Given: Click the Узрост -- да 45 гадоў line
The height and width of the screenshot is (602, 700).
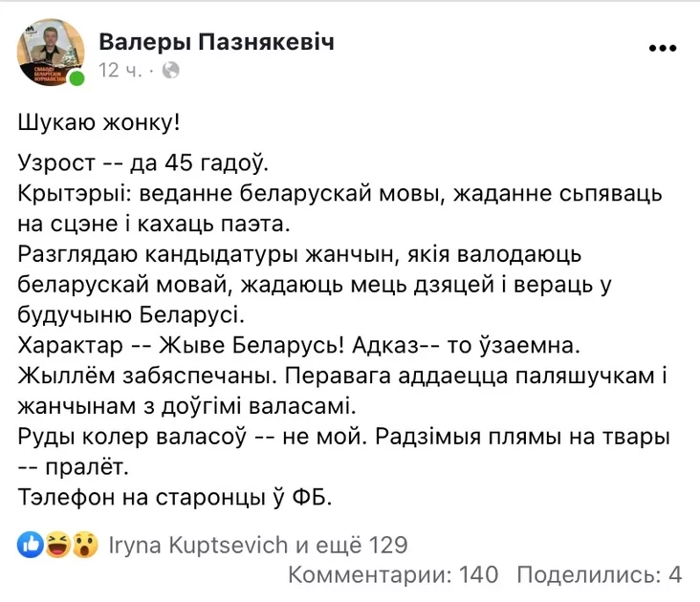Looking at the screenshot, I should click(x=142, y=162).
